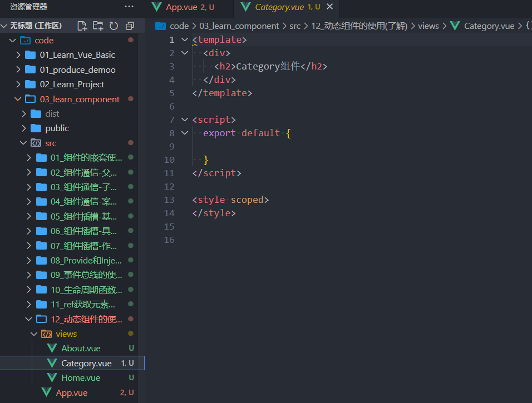The image size is (532, 403).
Task: Click the dist folder icon
Action: (36, 113)
